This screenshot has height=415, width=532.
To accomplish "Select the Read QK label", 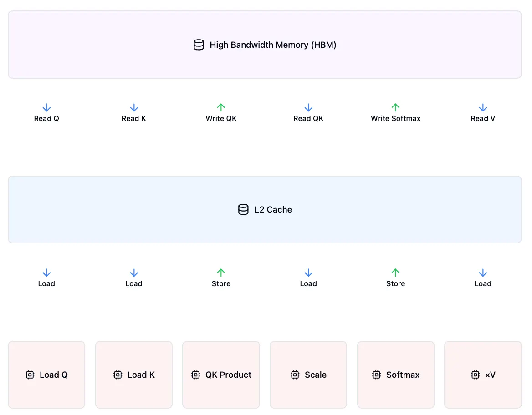I will pos(308,119).
